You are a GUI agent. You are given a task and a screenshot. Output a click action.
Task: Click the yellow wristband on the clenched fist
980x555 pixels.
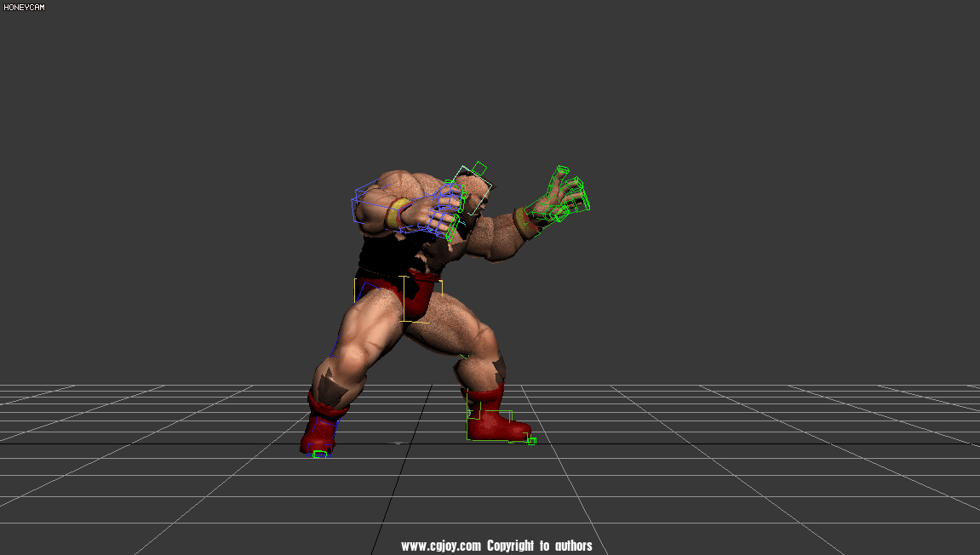396,214
